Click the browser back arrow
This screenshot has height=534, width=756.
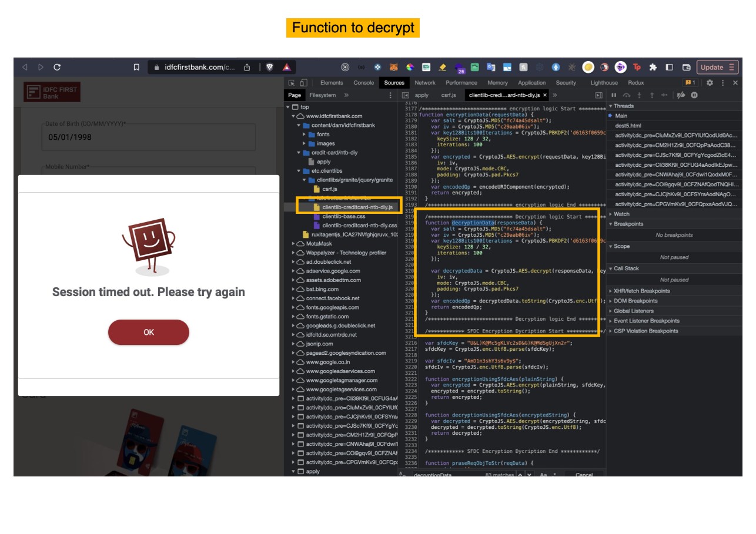25,67
